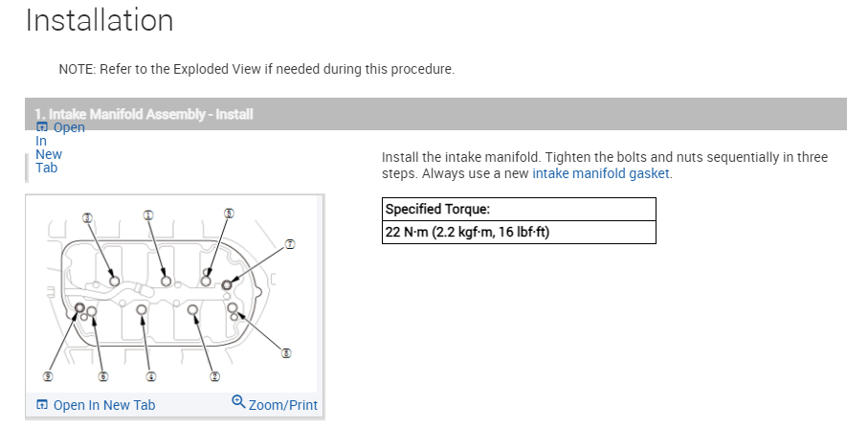The height and width of the screenshot is (429, 868).
Task: Click bolt callout number 7 in diagram
Action: [x=290, y=244]
